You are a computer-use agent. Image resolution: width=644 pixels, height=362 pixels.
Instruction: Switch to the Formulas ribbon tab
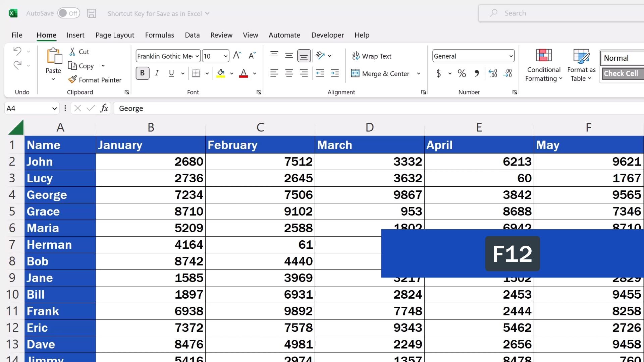[160, 35]
